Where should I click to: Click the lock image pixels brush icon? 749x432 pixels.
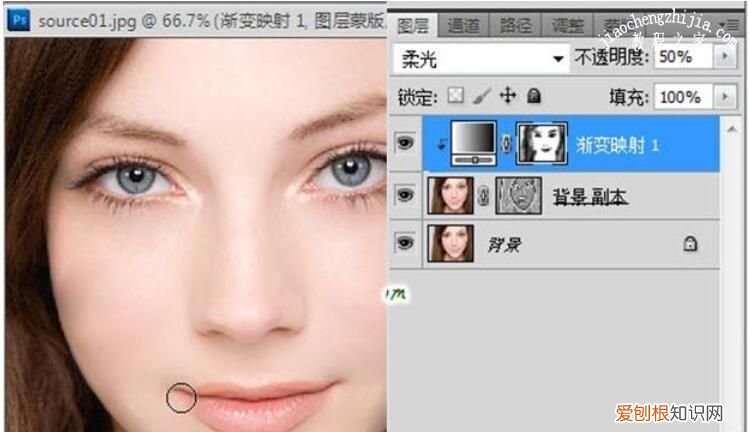pyautogui.click(x=481, y=96)
